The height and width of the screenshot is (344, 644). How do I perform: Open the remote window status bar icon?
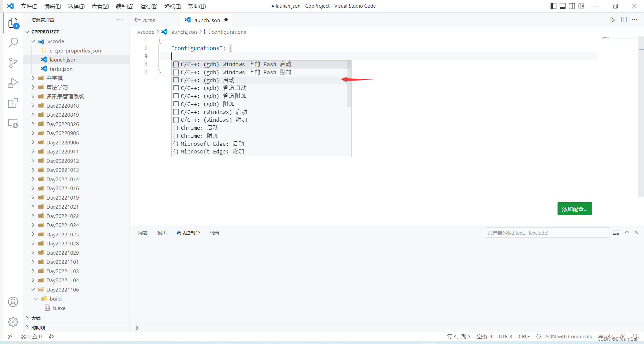(x=10, y=336)
